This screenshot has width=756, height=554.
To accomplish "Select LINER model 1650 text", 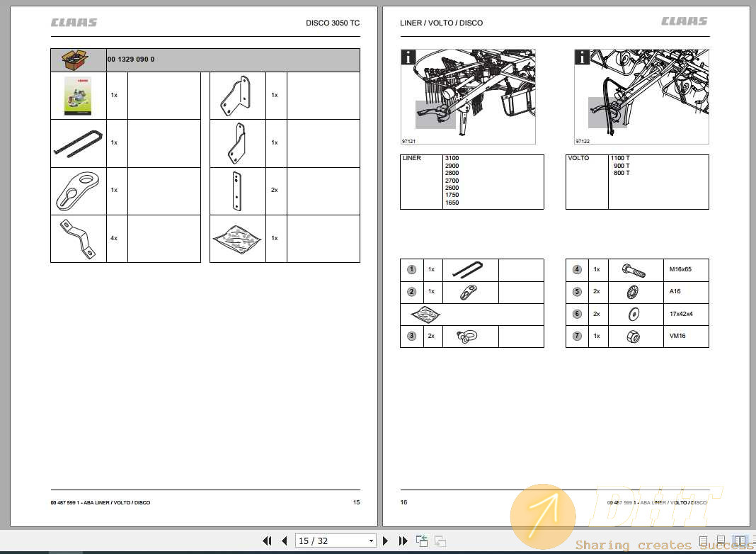I will click(x=452, y=203).
